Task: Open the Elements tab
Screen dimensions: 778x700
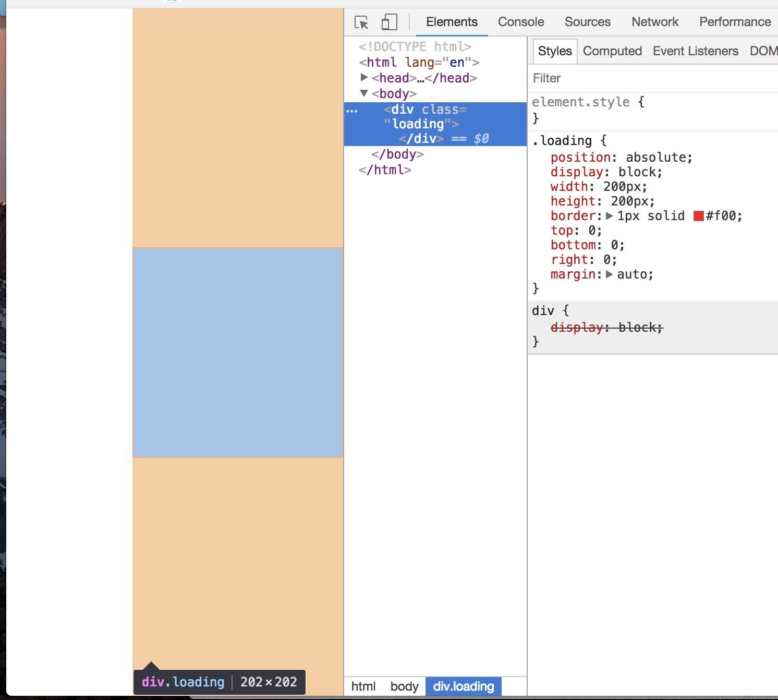Action: click(452, 22)
